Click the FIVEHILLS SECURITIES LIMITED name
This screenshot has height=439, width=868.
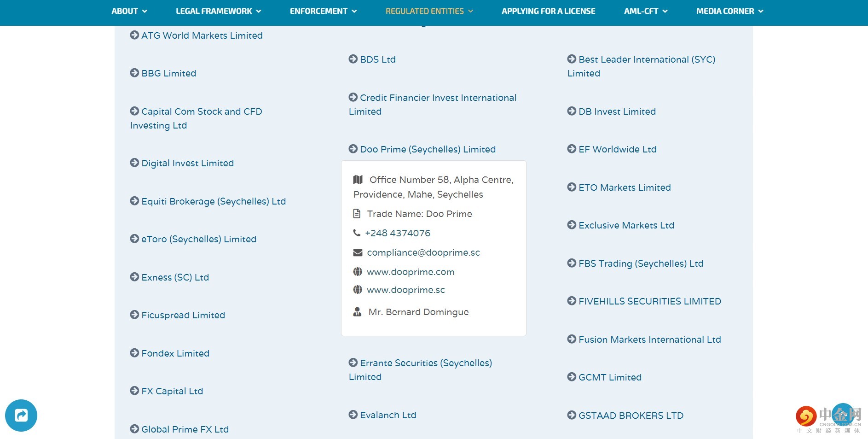click(650, 301)
